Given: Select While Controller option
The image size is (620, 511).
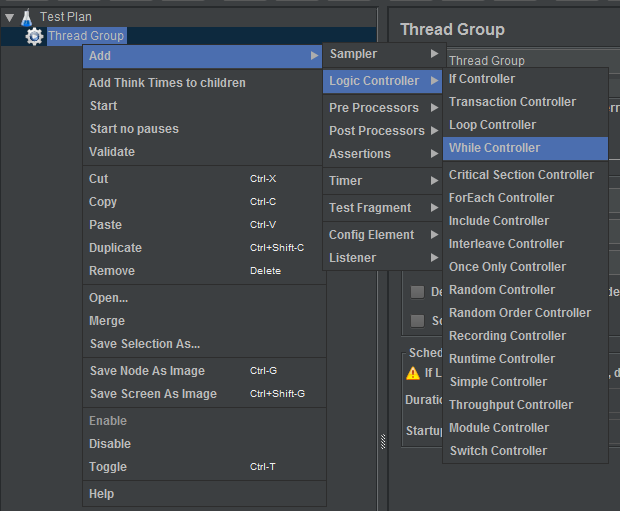Looking at the screenshot, I should (525, 148).
